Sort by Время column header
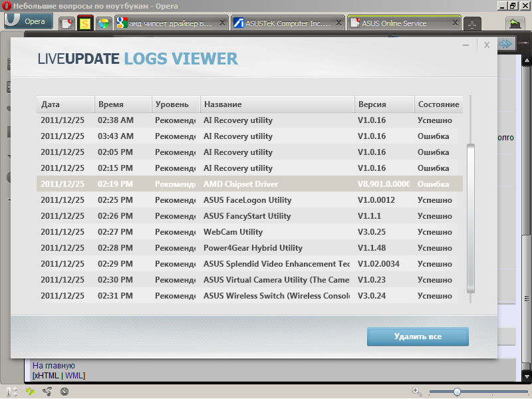The image size is (532, 399). 123,104
